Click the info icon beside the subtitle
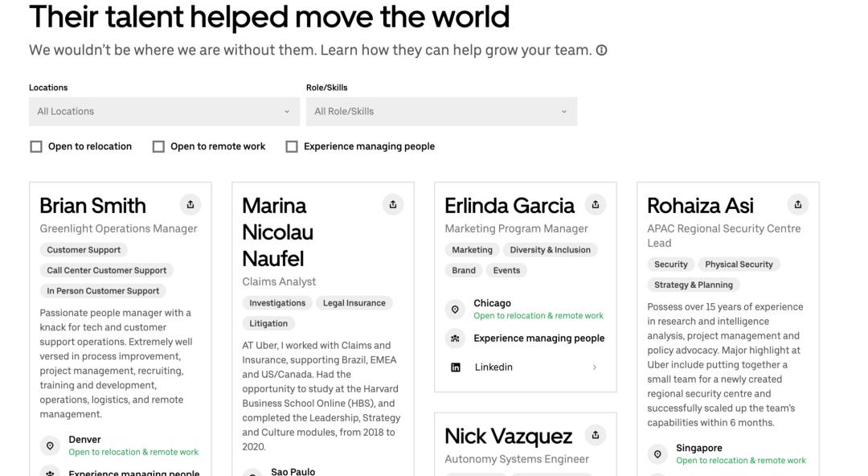Screen dimensions: 868x476 602,51
